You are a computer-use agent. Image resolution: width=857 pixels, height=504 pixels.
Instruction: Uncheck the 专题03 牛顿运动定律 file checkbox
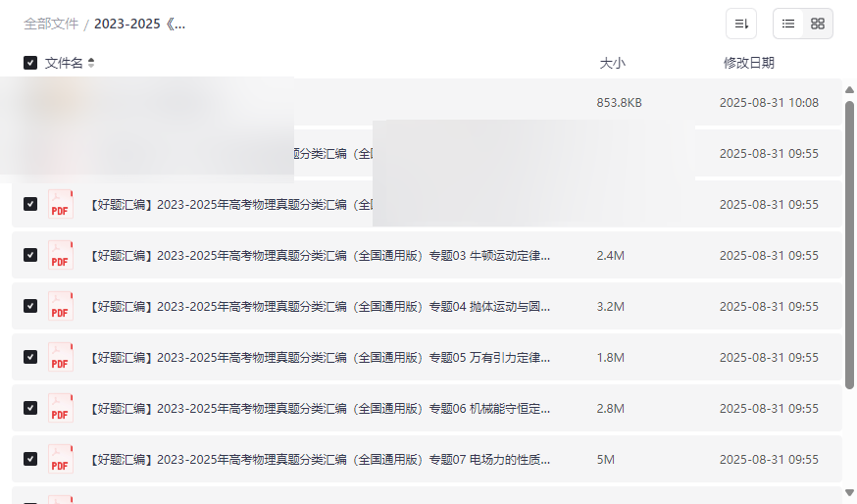coord(30,255)
